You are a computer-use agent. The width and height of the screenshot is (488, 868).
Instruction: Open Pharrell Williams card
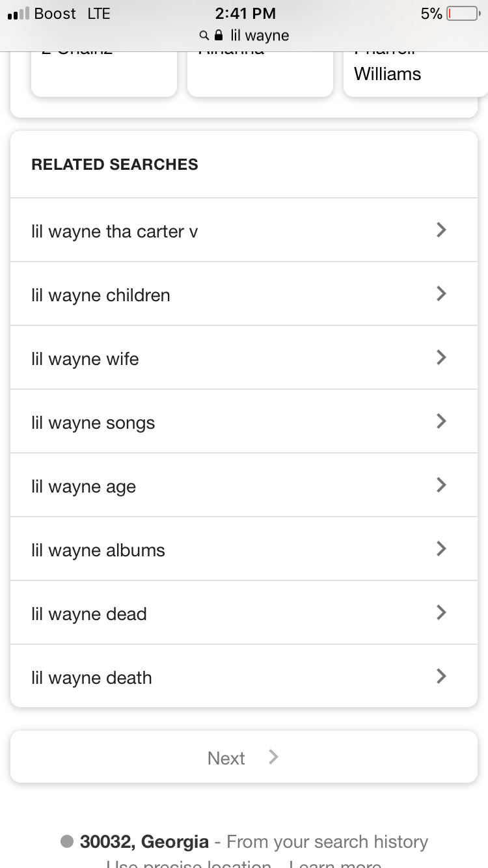pyautogui.click(x=414, y=73)
